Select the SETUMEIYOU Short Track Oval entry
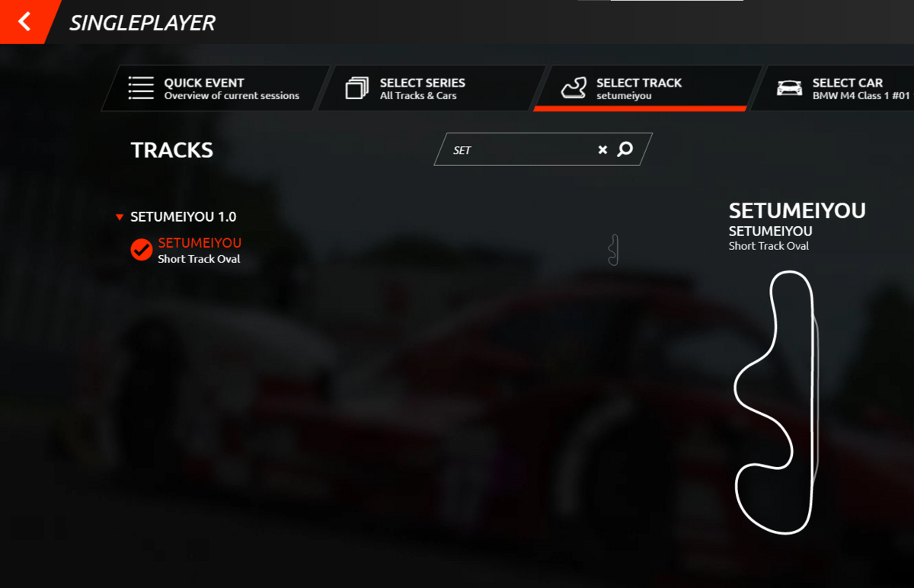This screenshot has width=914, height=588. (x=200, y=250)
